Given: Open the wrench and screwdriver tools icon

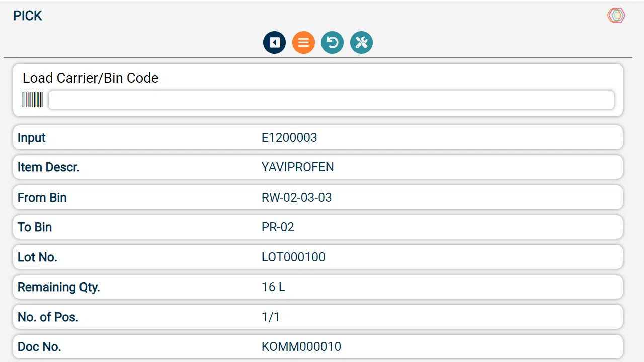Looking at the screenshot, I should pos(361,43).
